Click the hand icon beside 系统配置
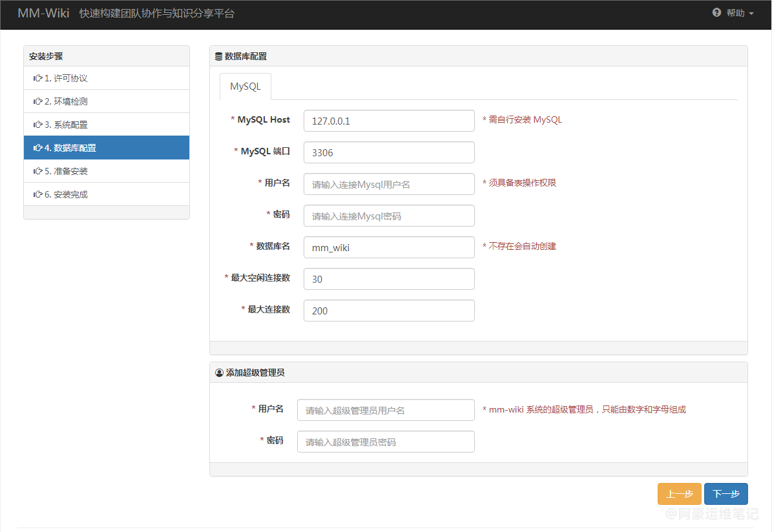This screenshot has width=772, height=532. point(37,125)
